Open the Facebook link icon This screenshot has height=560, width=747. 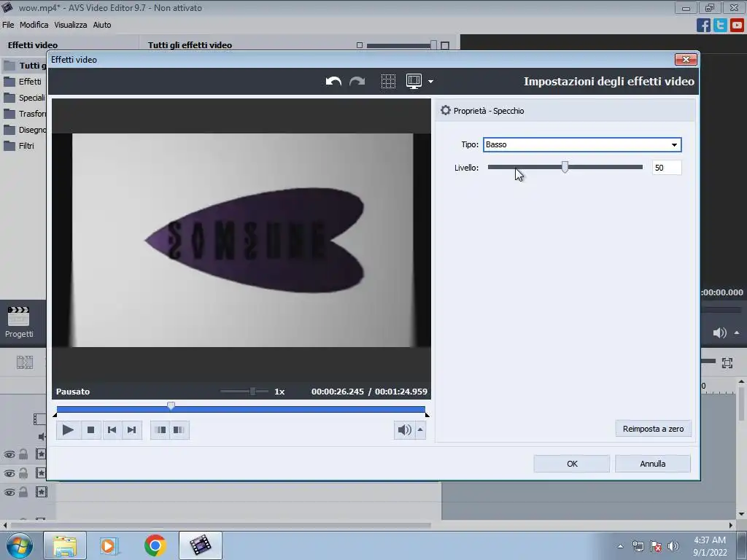click(703, 25)
